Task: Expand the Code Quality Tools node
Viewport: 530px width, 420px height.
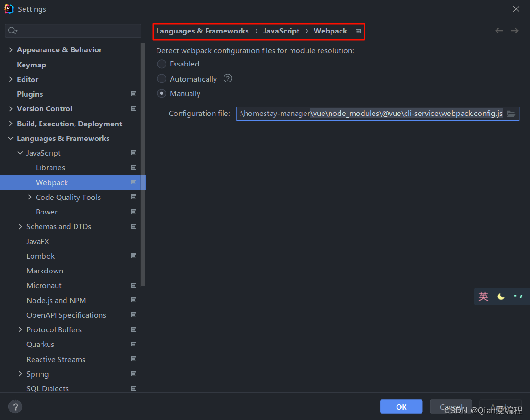Action: coord(30,197)
